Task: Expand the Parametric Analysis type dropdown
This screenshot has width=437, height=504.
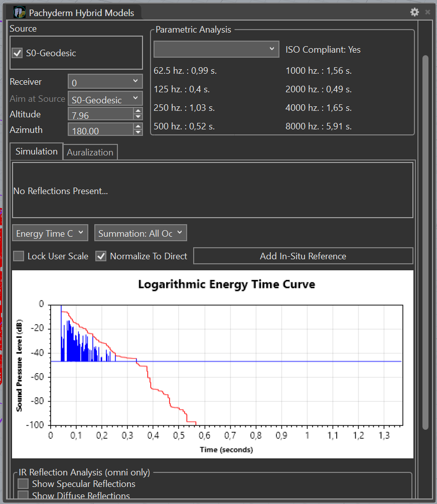Action: [216, 49]
